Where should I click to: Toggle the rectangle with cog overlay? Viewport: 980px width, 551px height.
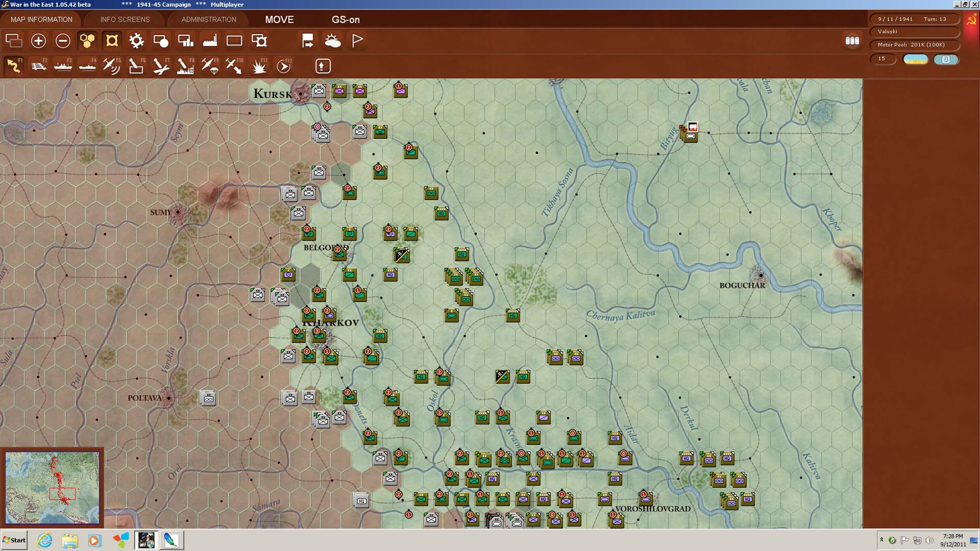tap(259, 41)
